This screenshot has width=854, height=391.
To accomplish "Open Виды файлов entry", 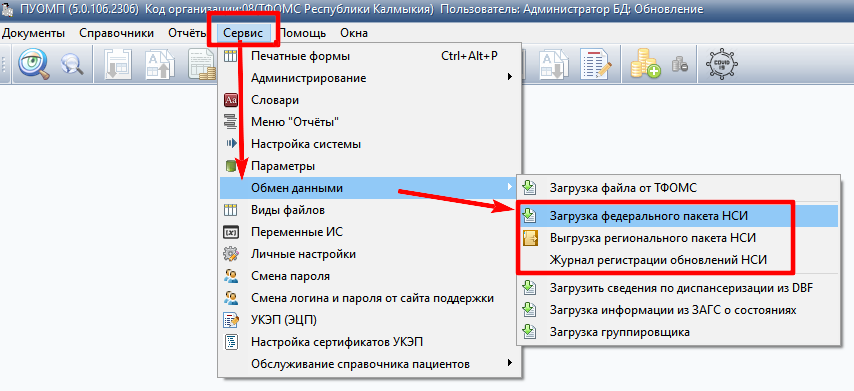I will pos(370,210).
